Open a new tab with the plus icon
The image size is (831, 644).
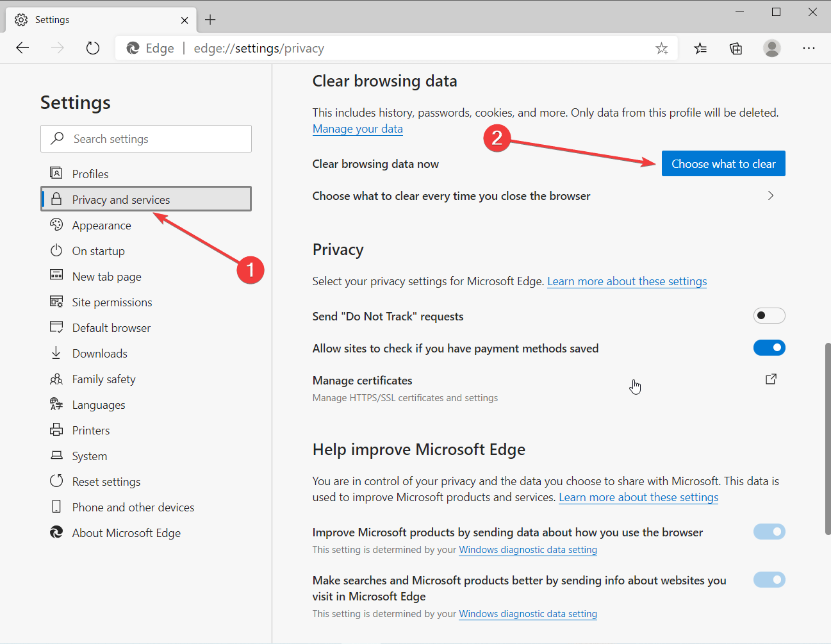pos(210,20)
